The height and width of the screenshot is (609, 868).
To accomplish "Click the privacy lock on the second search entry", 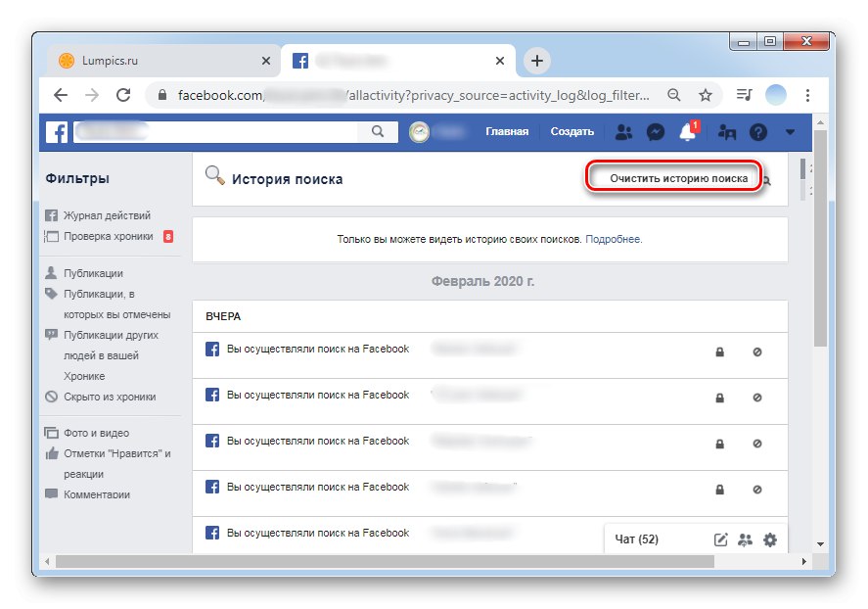I will click(x=719, y=398).
